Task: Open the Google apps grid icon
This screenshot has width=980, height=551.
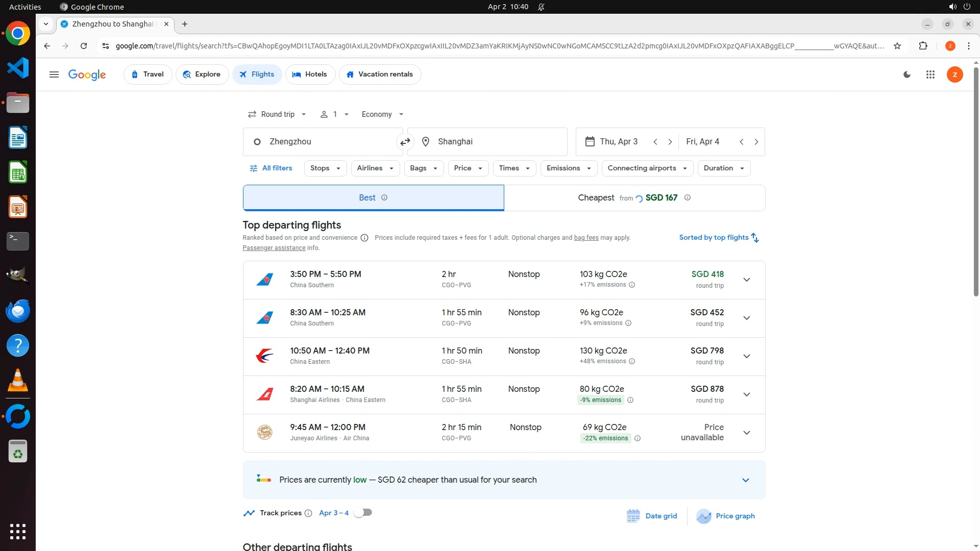Action: coord(930,74)
